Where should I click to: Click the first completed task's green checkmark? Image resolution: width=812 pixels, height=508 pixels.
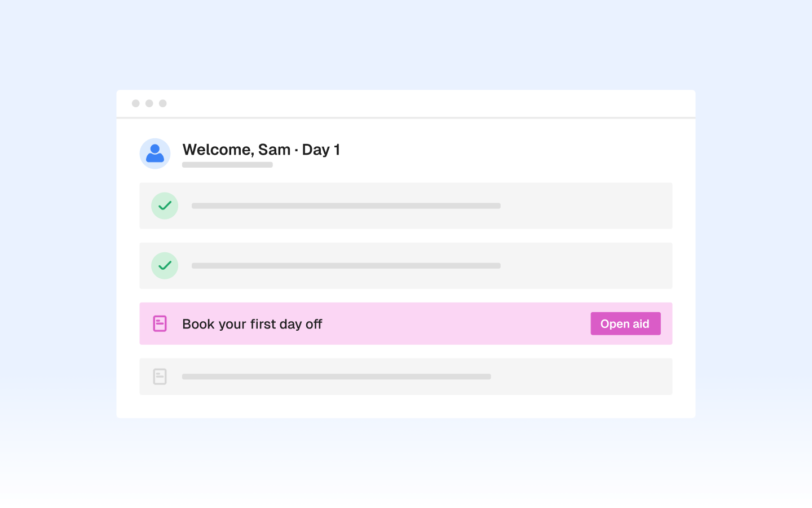click(x=165, y=206)
